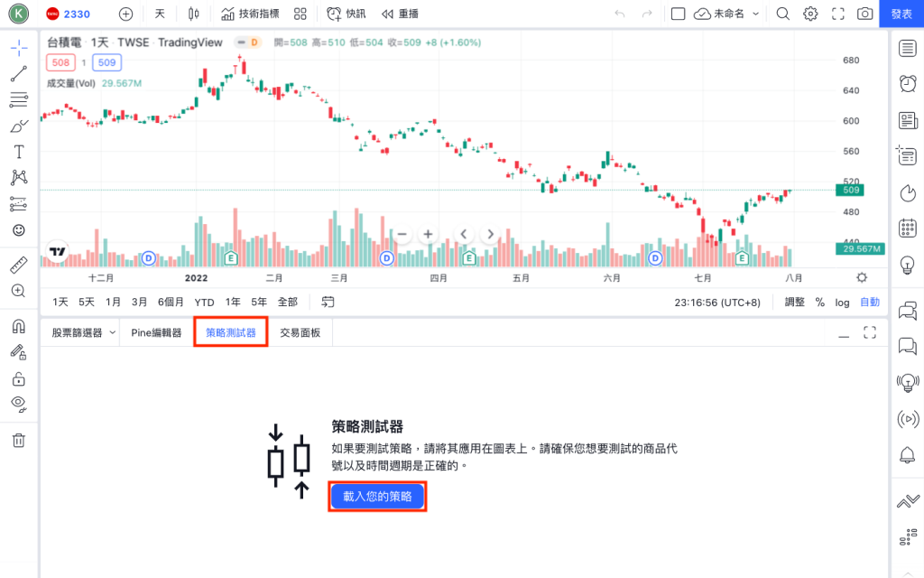Screen dimensions: 924x578
Task: Toggle magnet mode
Action: point(19,326)
